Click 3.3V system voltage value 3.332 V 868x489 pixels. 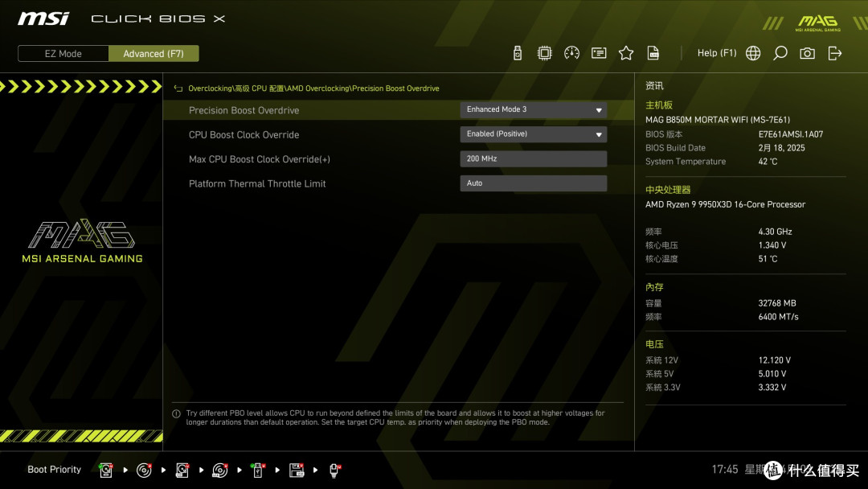[x=772, y=387]
